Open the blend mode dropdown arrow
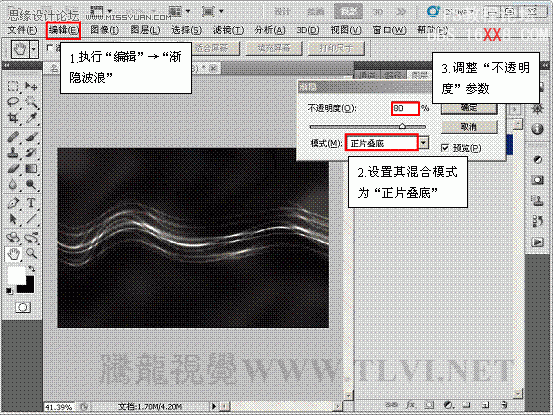Image resolution: width=553 pixels, height=415 pixels. pos(423,143)
